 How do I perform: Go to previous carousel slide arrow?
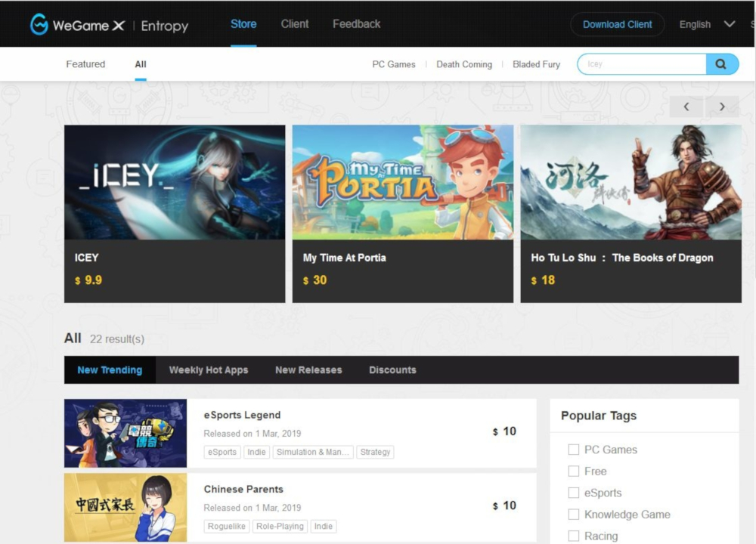tap(686, 107)
